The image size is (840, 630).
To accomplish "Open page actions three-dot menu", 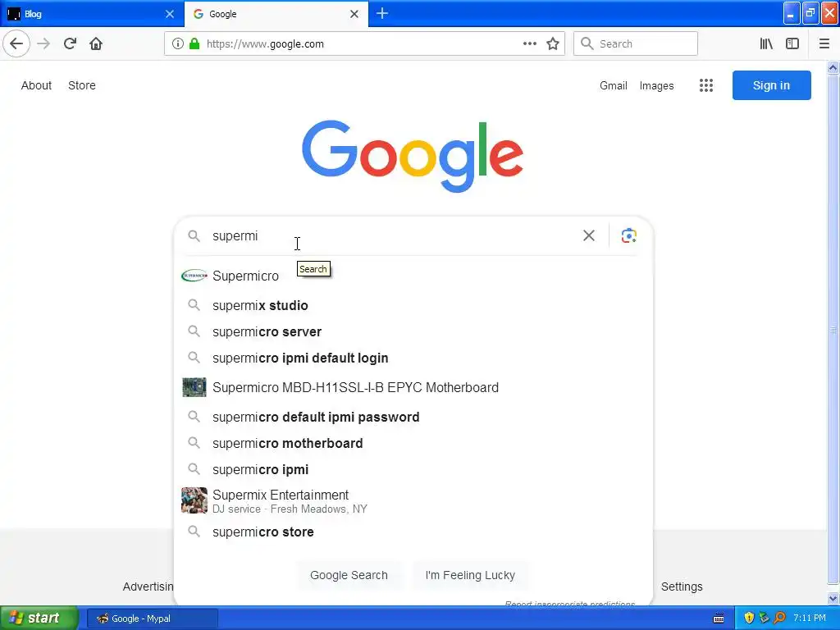I will [529, 44].
